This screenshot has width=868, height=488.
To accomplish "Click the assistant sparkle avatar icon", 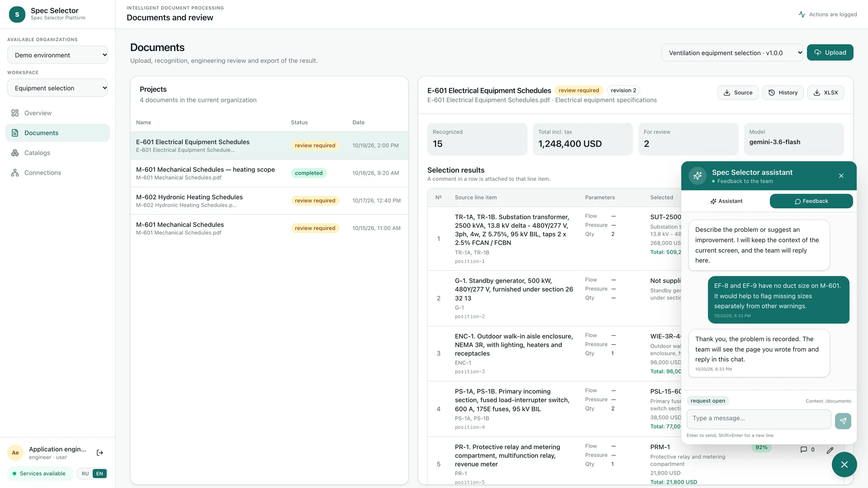I will 698,176.
